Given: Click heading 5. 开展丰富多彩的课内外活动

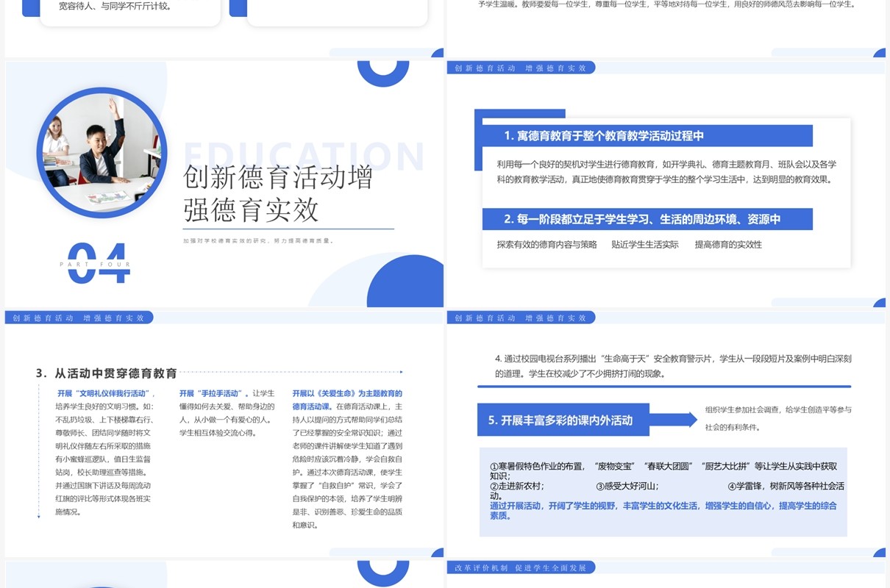Looking at the screenshot, I should coord(560,420).
